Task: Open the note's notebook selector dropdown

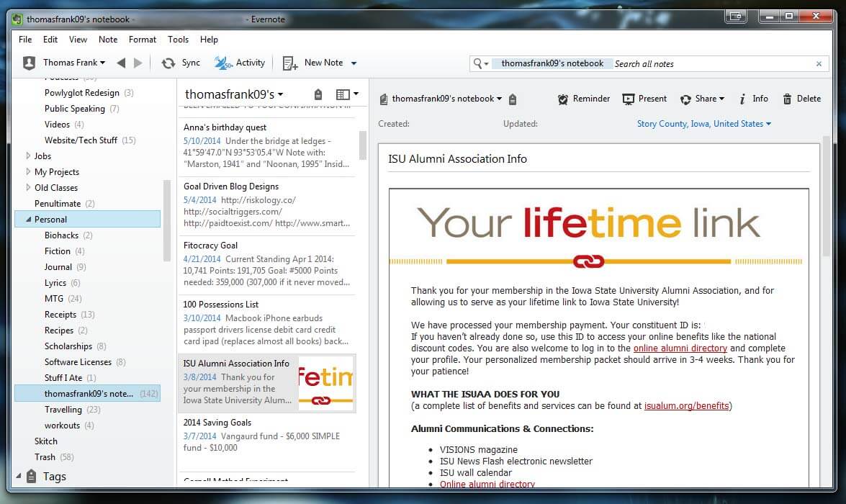Action: click(x=499, y=99)
